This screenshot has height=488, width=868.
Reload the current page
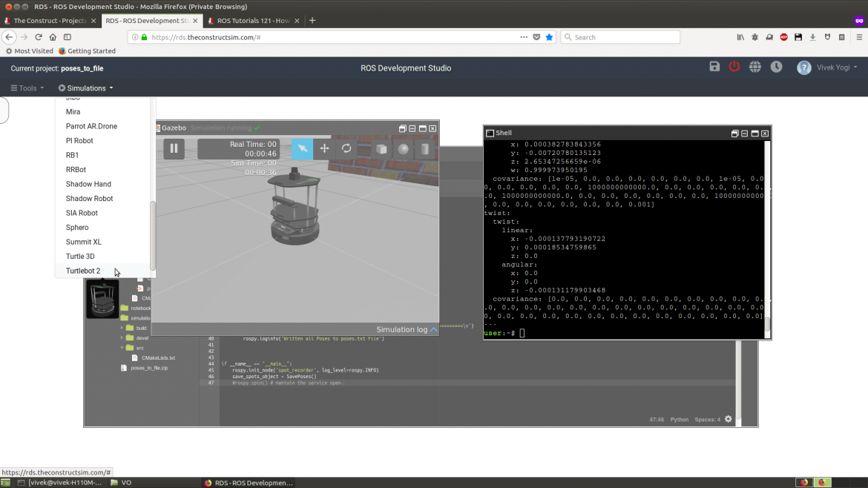tap(38, 37)
